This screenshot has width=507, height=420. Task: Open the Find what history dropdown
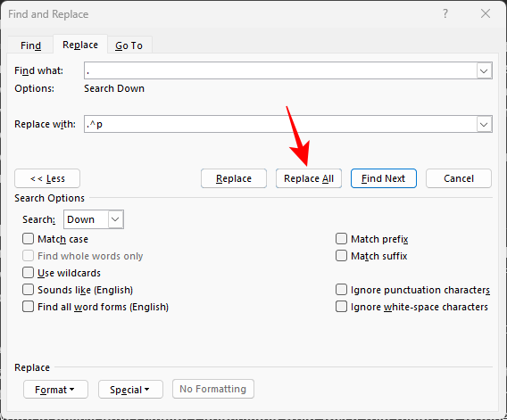point(484,70)
